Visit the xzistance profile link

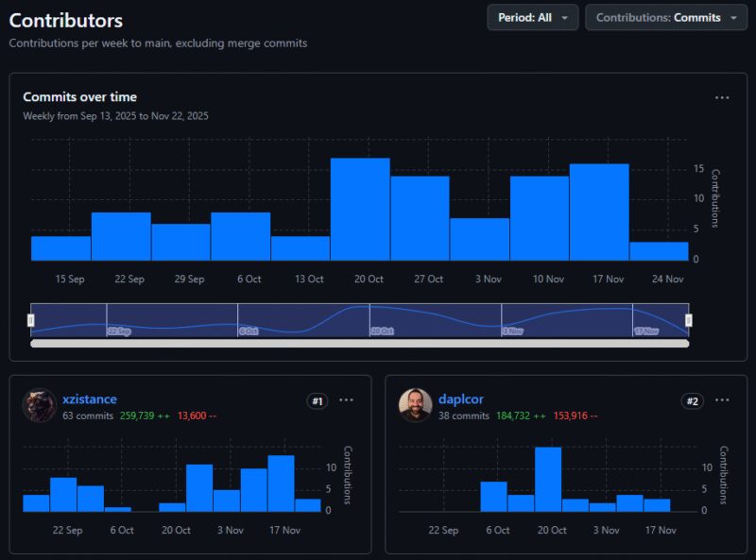90,399
